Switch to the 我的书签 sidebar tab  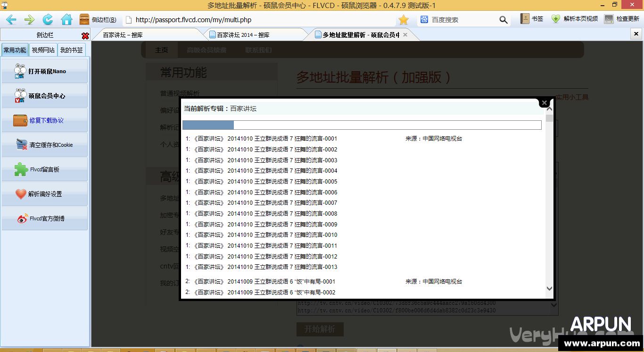coord(71,50)
